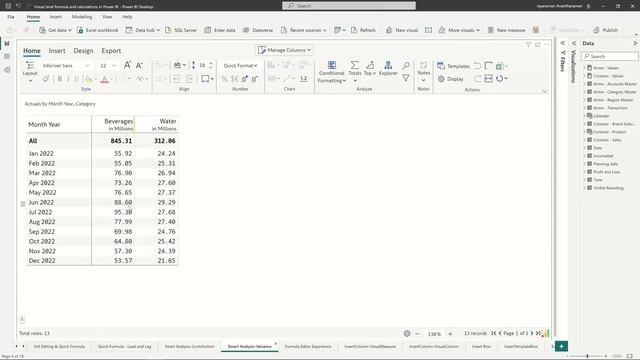Open the Totals options

355,71
